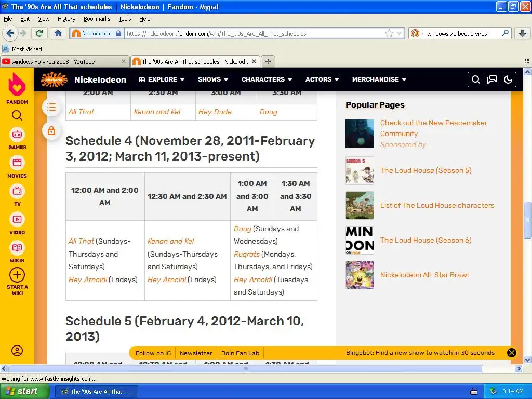Open the URL bar history dropdown arrow
The width and height of the screenshot is (532, 399).
click(400, 33)
